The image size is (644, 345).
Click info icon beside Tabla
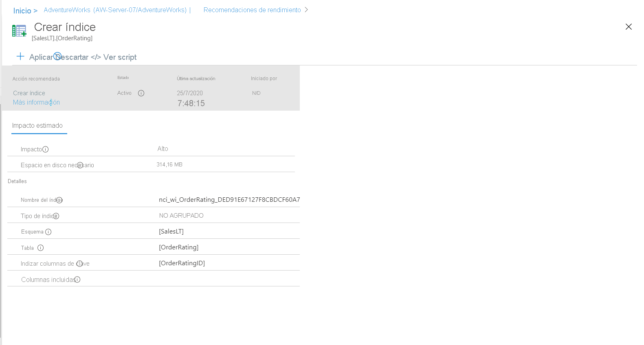coord(41,248)
